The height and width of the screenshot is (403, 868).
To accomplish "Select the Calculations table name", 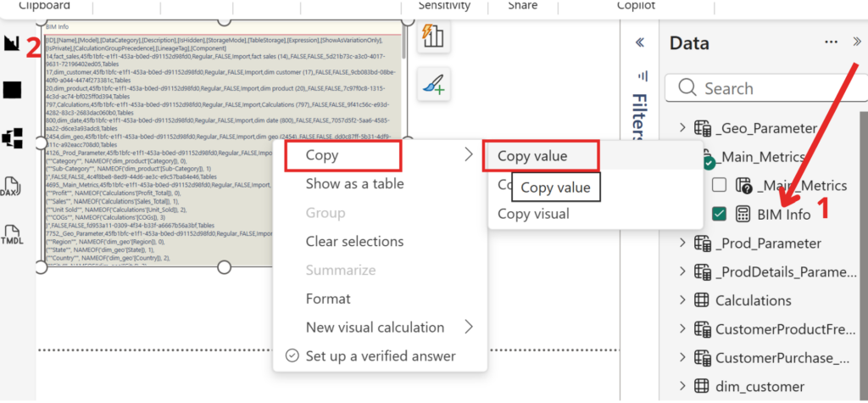I will [x=754, y=300].
